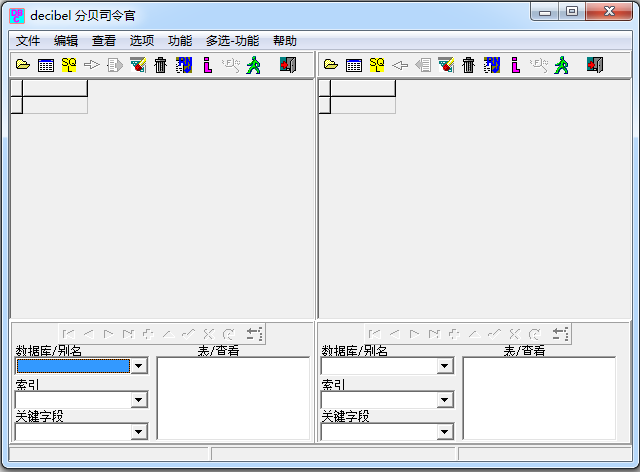Click right 表/查看 list box
Viewport: 640px width, 472px height.
click(539, 399)
